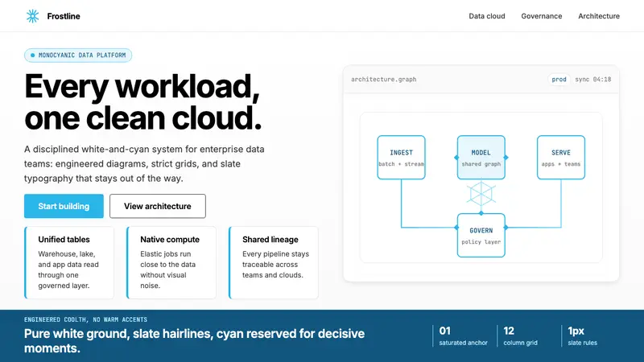644x362 pixels.
Task: Click the hero paragraph about white-and-cyan system
Action: coord(144,164)
